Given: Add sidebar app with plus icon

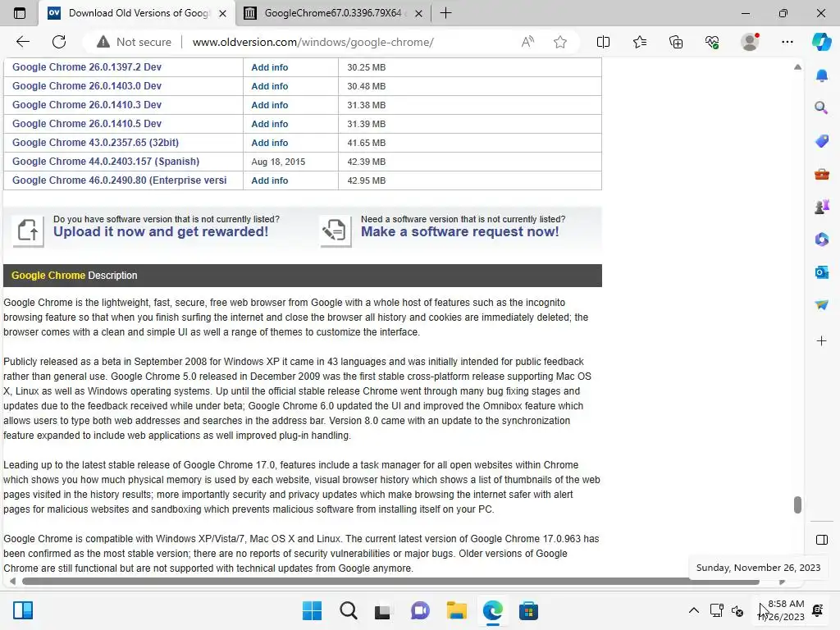Looking at the screenshot, I should [822, 340].
